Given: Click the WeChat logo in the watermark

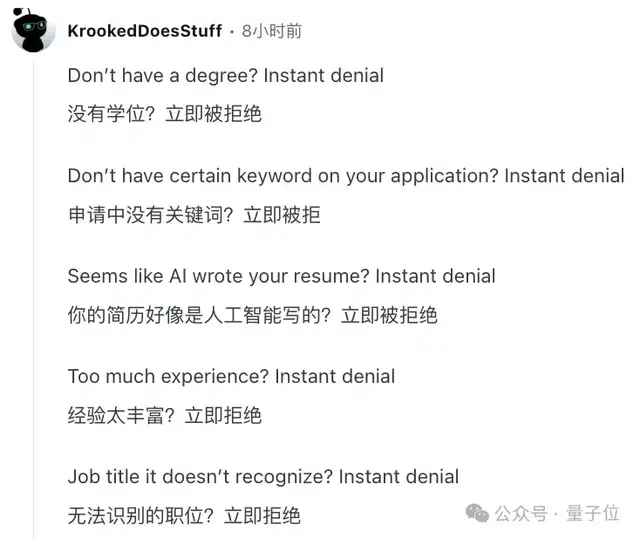Looking at the screenshot, I should (x=479, y=513).
